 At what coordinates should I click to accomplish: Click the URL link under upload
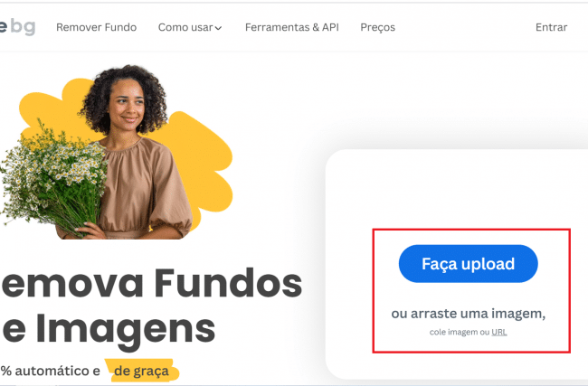499,332
